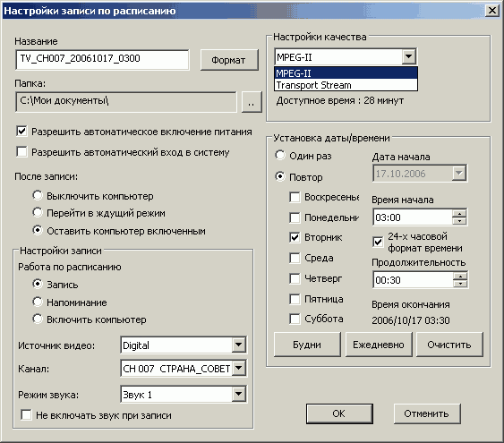Decrease start time with down spinner arrow
Screen dimensions: 504x443
tap(459, 221)
